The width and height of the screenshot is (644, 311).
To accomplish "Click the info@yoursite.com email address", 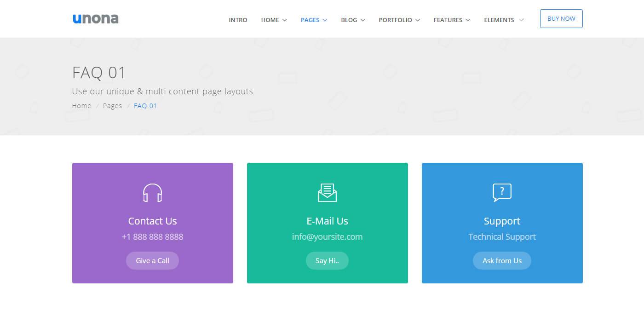I will (x=327, y=237).
